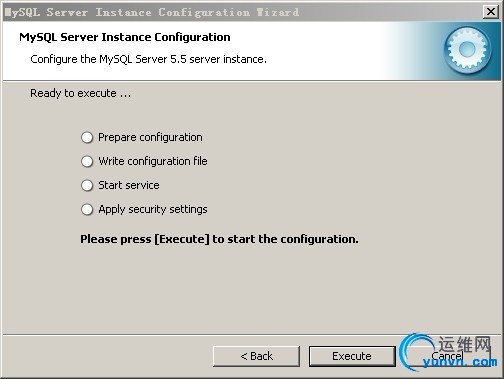Click the "Configure the MySQL Server 5.5" subtitle
This screenshot has width=504, height=379.
pyautogui.click(x=148, y=59)
